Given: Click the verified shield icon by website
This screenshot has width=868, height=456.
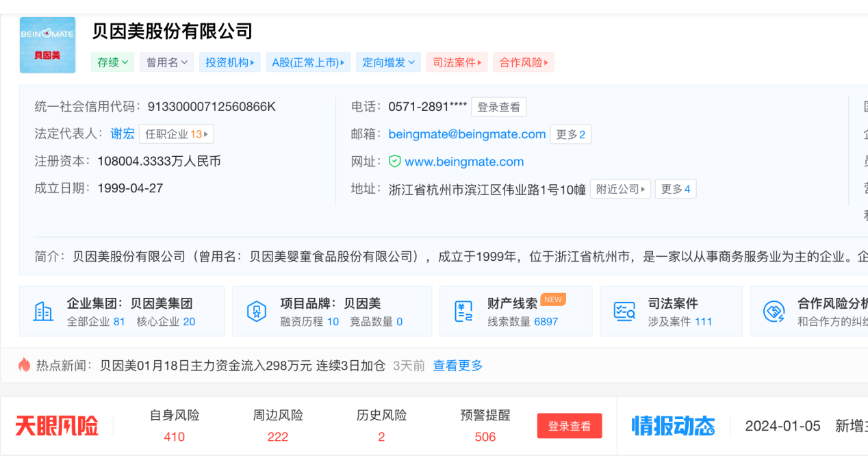Looking at the screenshot, I should [394, 162].
